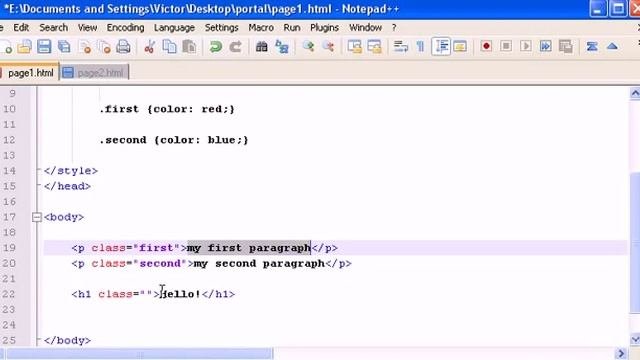Toggle synchronized vertical scrolling
640x360 pixels.
coord(354,47)
